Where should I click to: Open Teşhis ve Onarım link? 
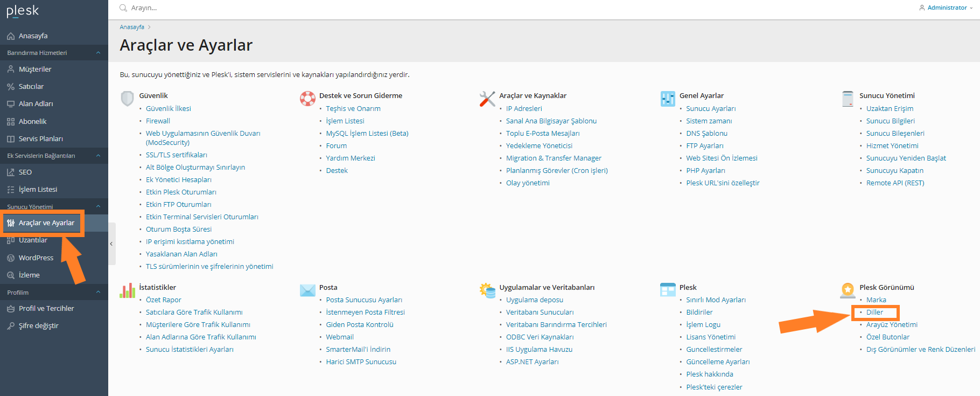pyautogui.click(x=353, y=109)
